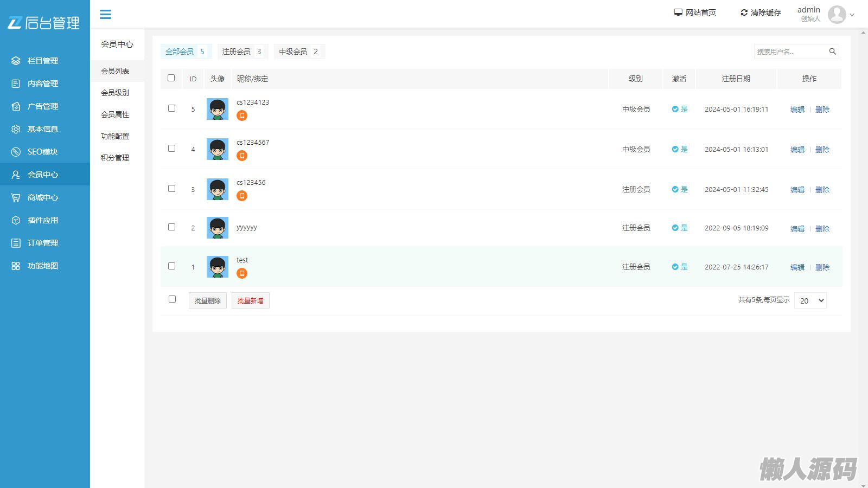
Task: Select the checkbox for member test
Action: (172, 266)
